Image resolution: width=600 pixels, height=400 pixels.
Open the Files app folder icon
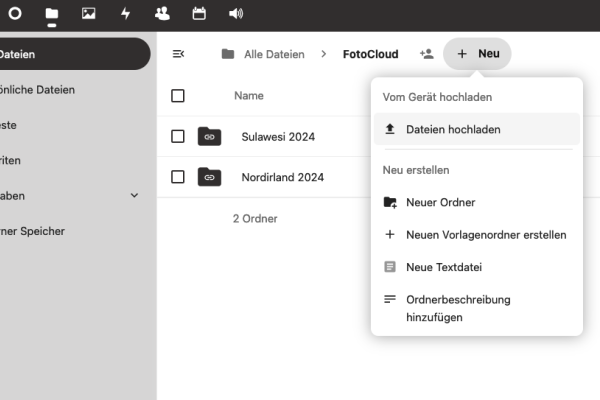tap(52, 14)
